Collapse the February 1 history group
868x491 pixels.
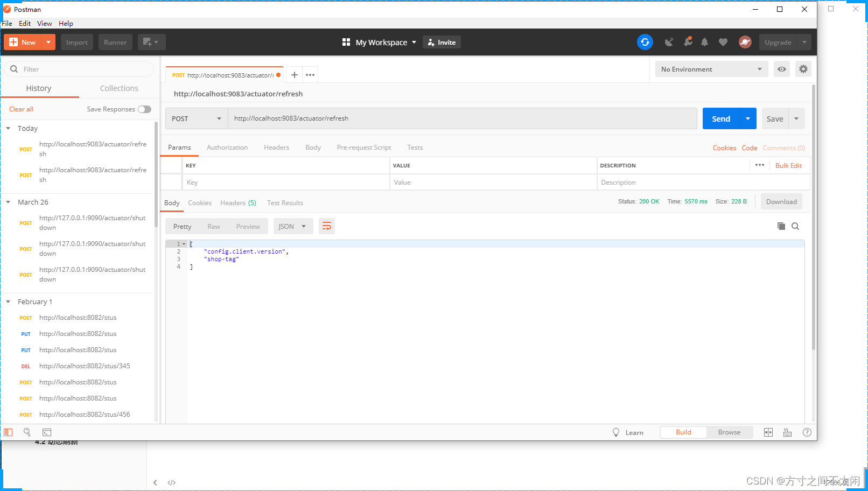pyautogui.click(x=8, y=301)
